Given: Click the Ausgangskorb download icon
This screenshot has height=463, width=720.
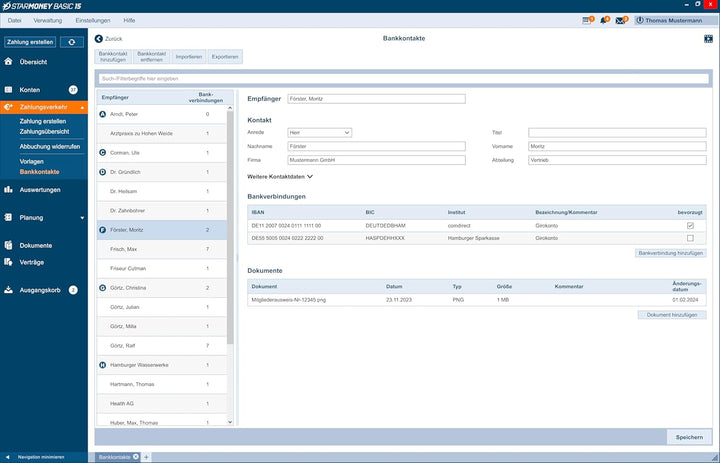Looking at the screenshot, I should [8, 290].
